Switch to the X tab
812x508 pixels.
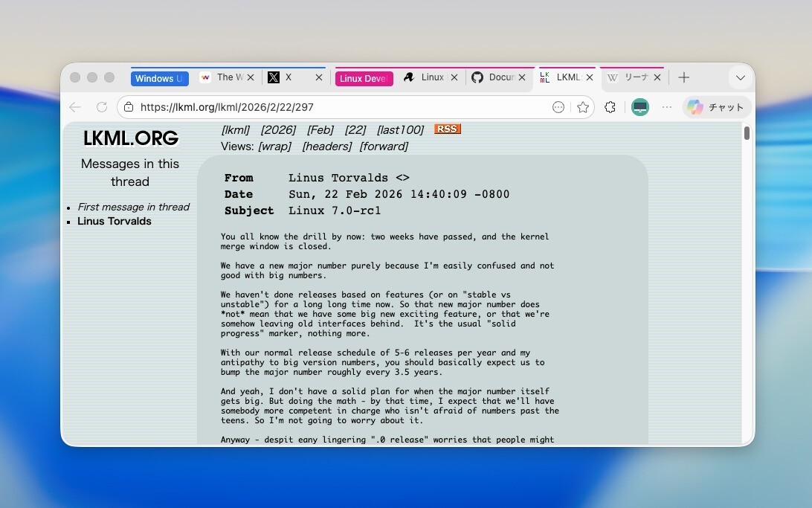coord(287,77)
